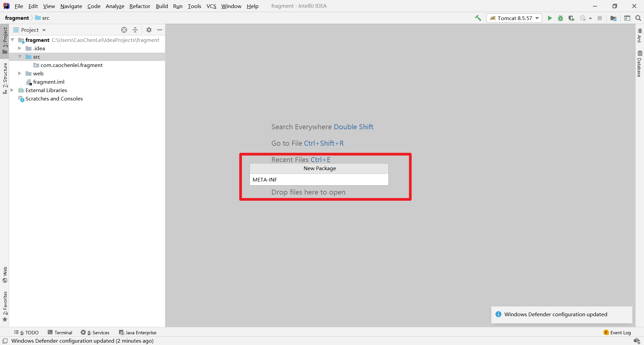Screen dimensions: 644x345
Task: Open the 8: Services tool window
Action: click(95, 332)
